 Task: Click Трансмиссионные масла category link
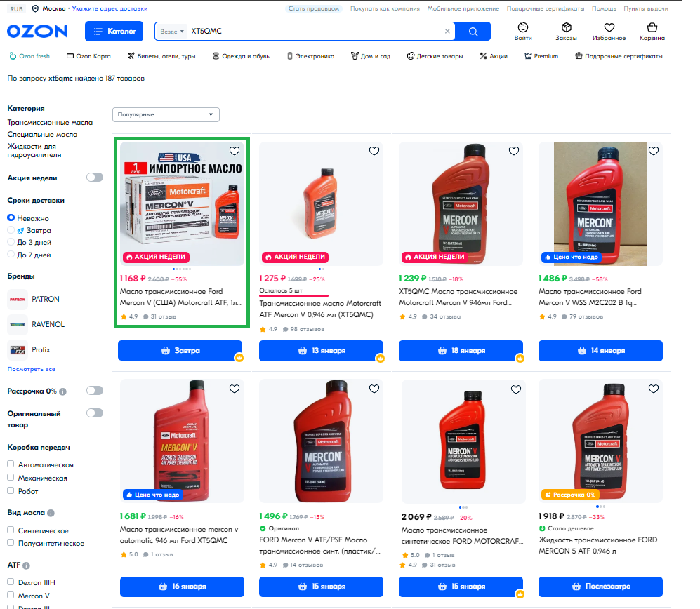click(50, 122)
